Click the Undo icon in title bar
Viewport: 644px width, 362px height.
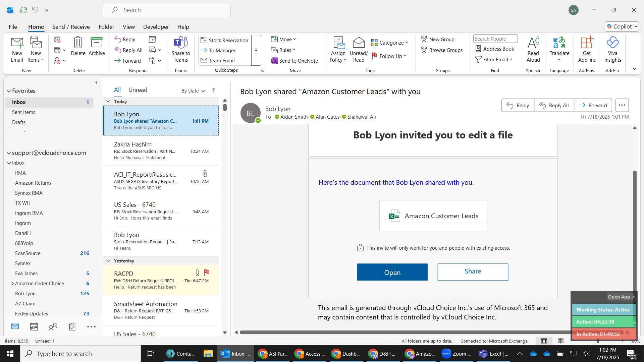coord(35,10)
